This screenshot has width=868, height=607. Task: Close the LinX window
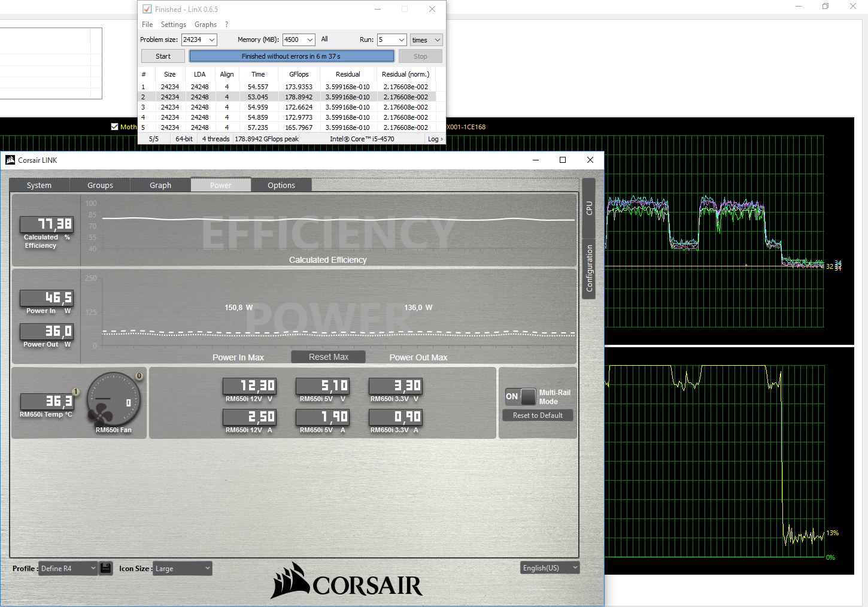coord(432,9)
